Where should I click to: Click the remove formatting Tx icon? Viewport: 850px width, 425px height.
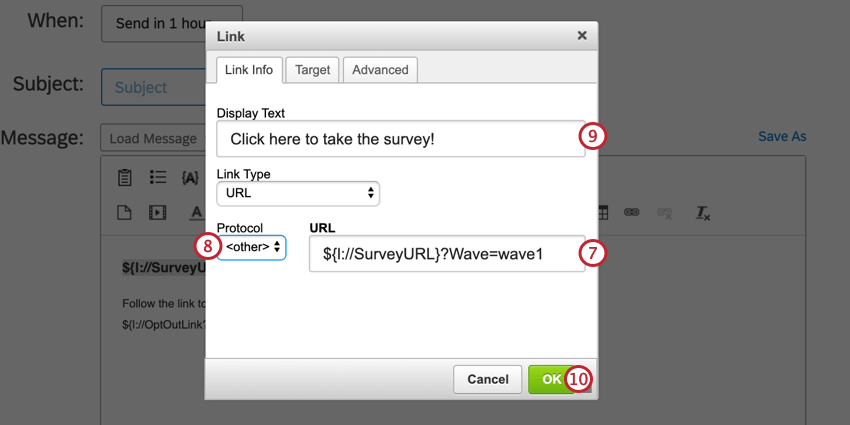coord(703,212)
